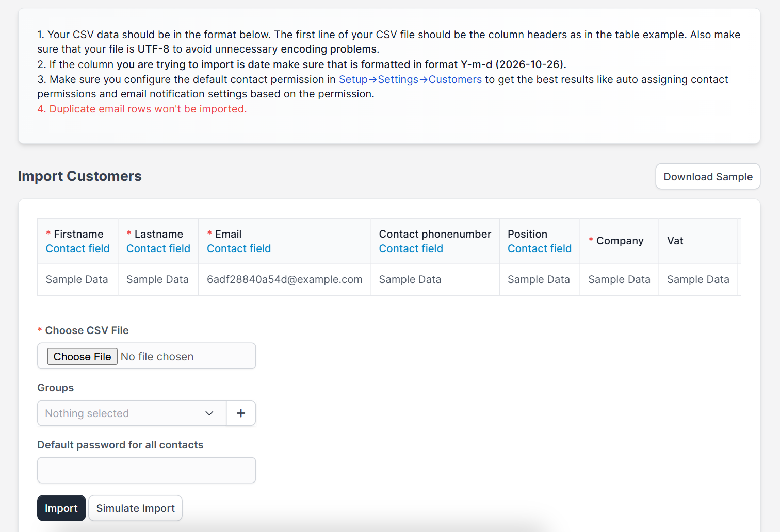The image size is (780, 532).
Task: Click the plus icon next to Groups
Action: click(241, 413)
